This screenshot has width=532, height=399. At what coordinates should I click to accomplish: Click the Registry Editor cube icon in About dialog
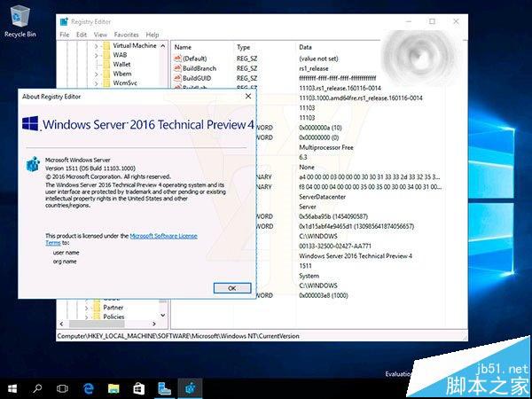34,164
